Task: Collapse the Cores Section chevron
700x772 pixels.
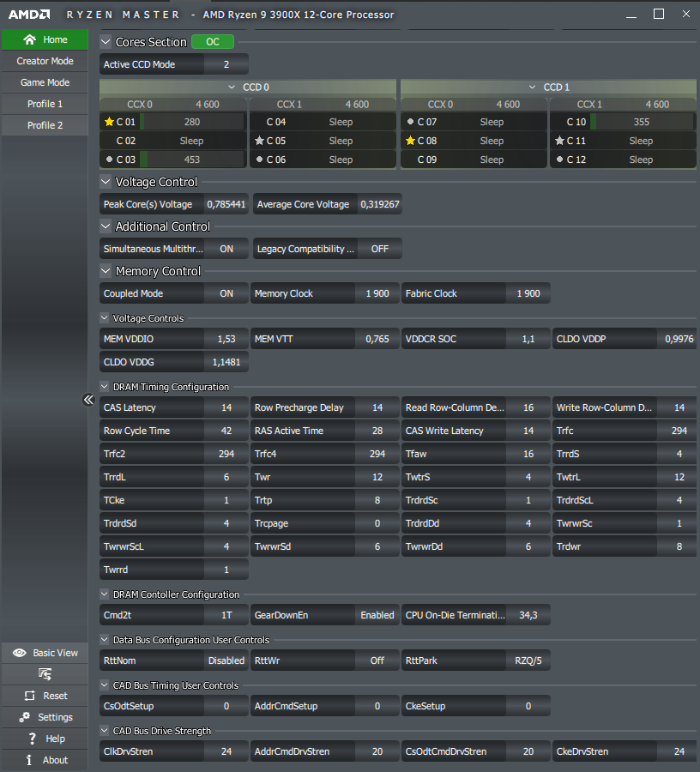Action: click(x=106, y=42)
